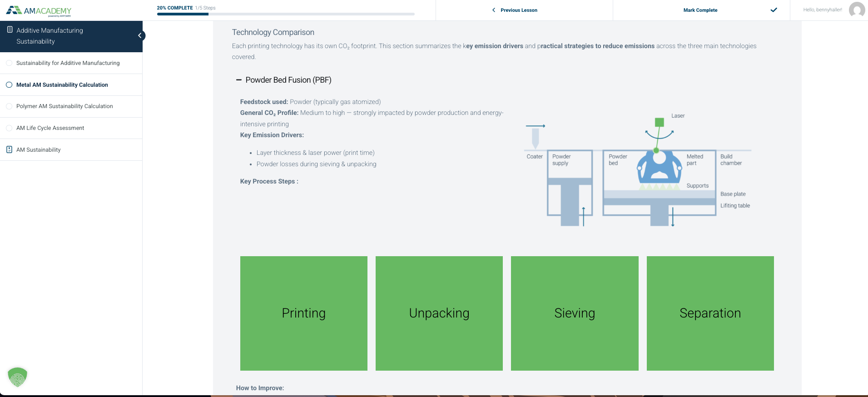Click the AM Sustainability quiz icon
This screenshot has height=397, width=868.
9,149
